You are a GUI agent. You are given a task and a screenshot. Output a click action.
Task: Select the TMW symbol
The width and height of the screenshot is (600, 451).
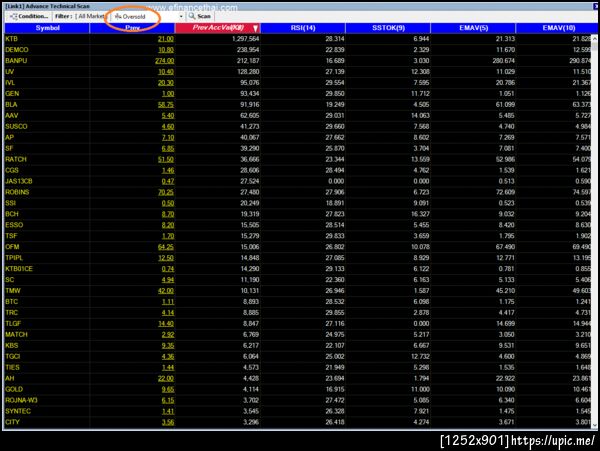point(13,291)
